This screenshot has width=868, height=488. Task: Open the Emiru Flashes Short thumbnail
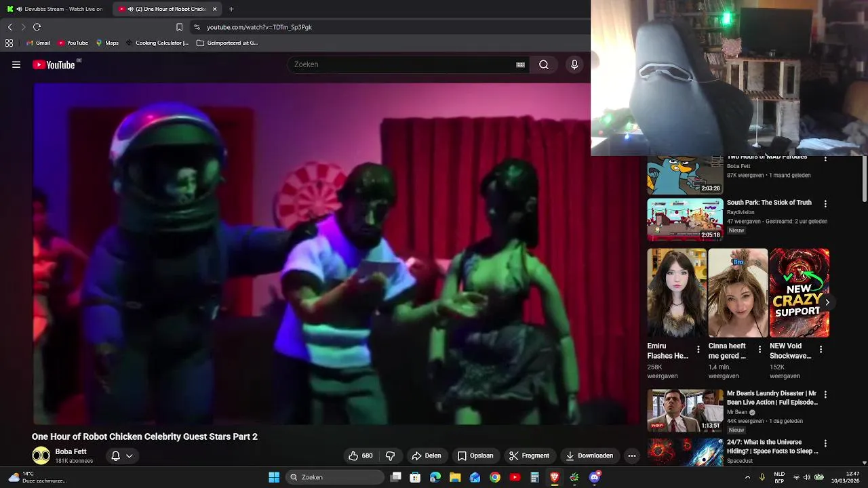[677, 293]
